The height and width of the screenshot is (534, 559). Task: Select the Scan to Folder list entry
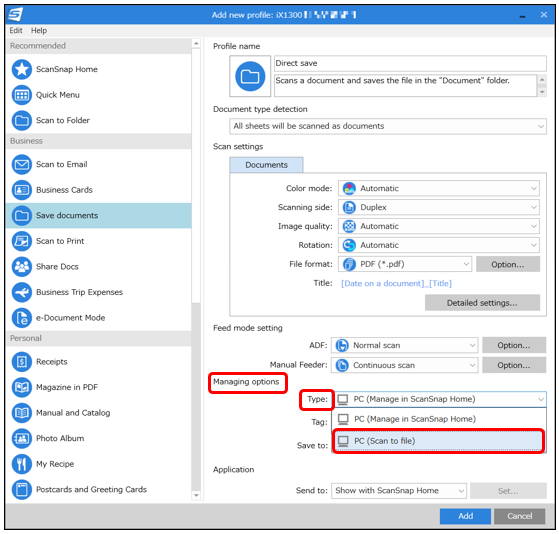pyautogui.click(x=98, y=120)
